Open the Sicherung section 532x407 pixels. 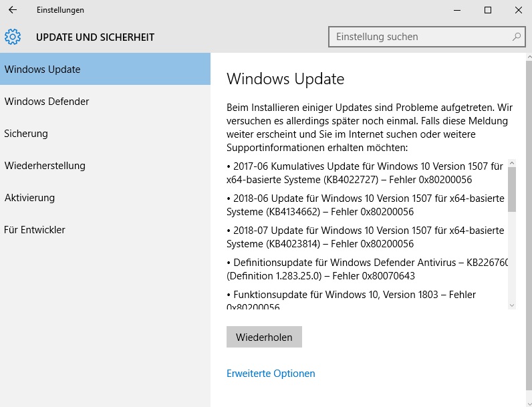click(x=105, y=133)
